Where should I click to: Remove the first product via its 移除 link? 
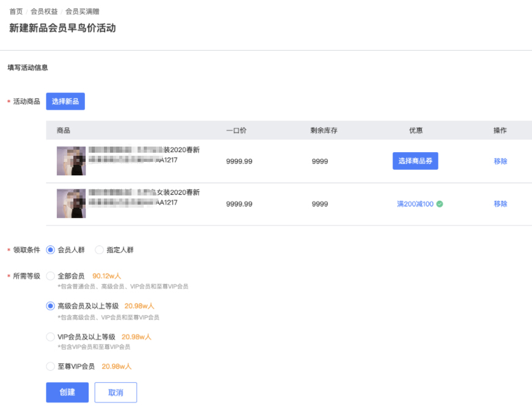coord(500,161)
